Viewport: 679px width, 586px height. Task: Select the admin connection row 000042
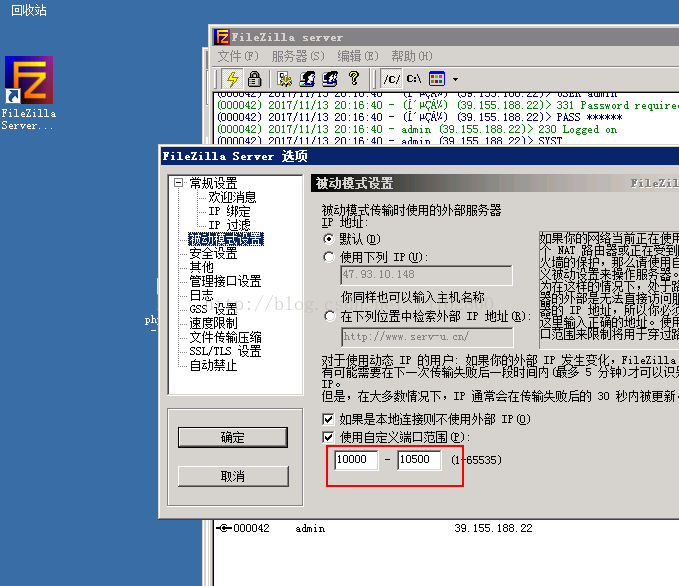pyautogui.click(x=446, y=528)
